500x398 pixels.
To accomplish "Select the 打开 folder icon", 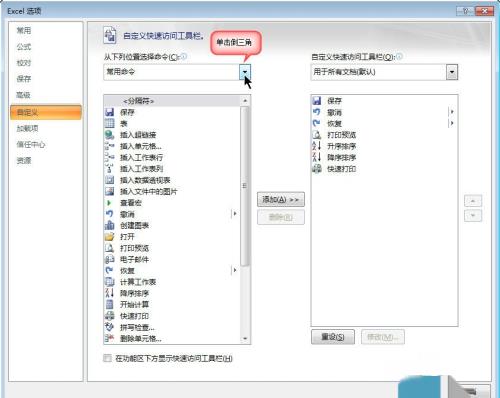I will coord(109,237).
